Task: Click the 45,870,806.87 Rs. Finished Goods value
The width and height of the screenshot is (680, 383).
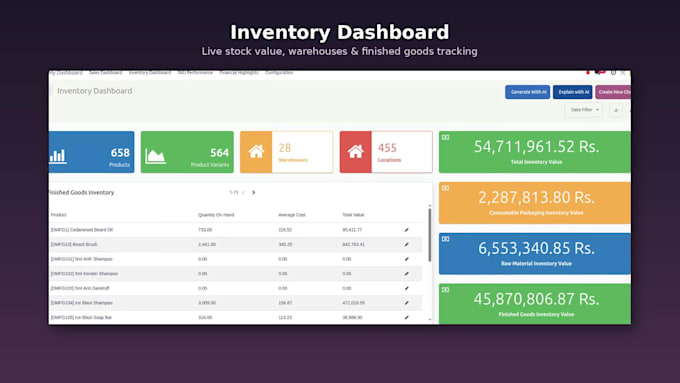Action: pos(536,299)
